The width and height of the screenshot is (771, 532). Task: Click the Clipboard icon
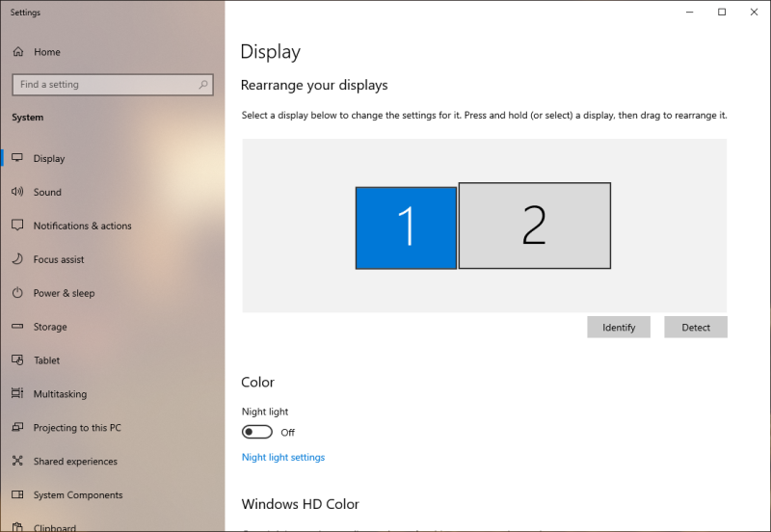(17, 527)
